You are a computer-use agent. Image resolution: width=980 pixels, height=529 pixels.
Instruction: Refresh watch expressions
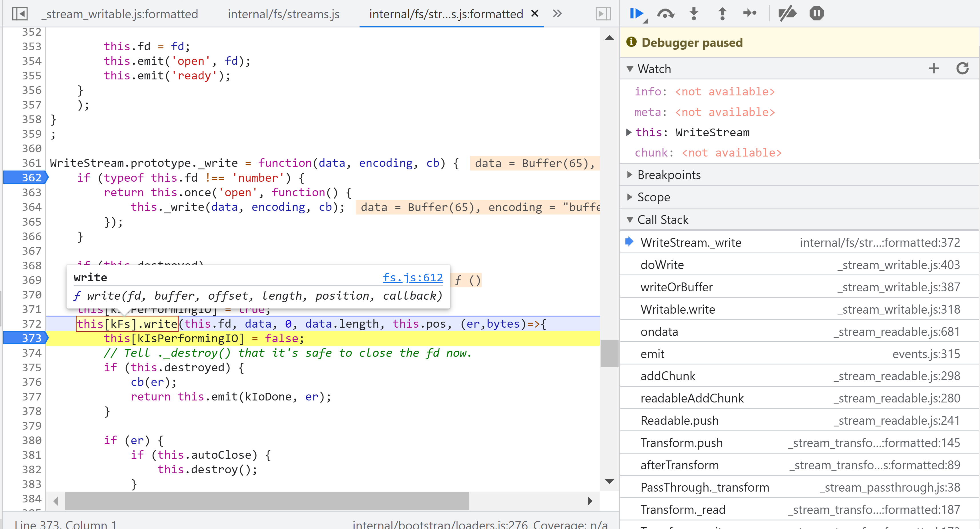(962, 69)
